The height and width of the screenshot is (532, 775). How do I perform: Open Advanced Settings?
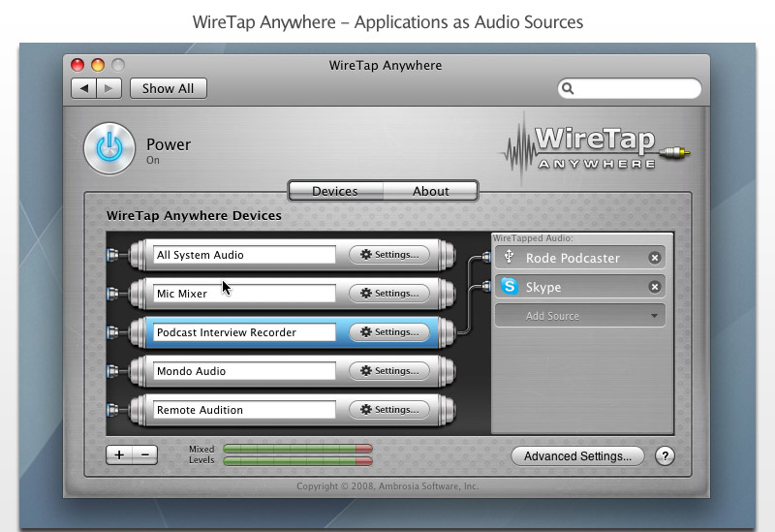[x=577, y=455]
